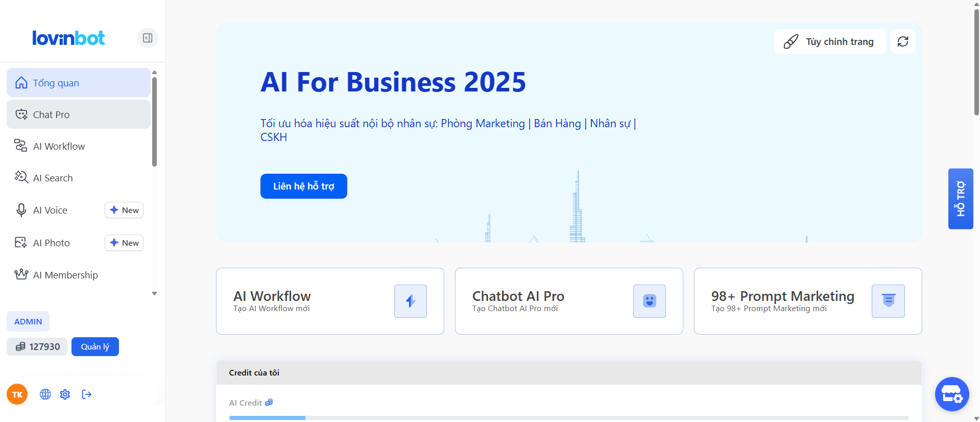Go to AI Search menu item
The width and height of the screenshot is (980, 422).
[53, 178]
